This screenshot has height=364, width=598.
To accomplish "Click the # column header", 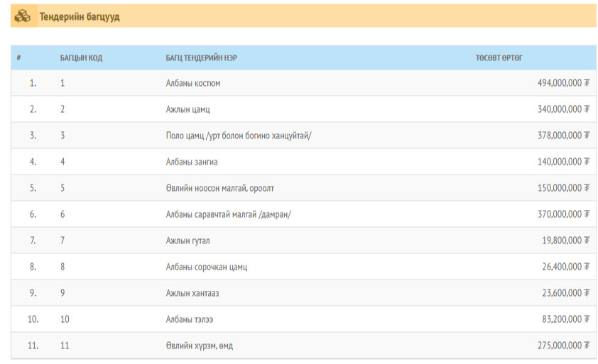I will pyautogui.click(x=18, y=58).
